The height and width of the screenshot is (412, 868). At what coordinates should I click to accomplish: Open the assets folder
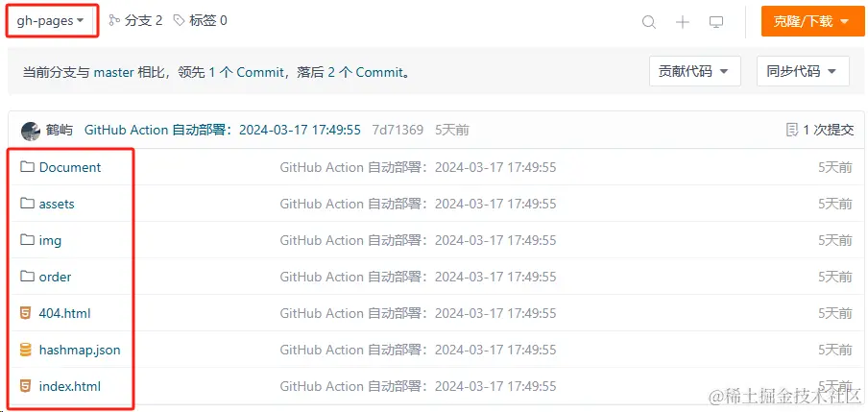(x=57, y=204)
